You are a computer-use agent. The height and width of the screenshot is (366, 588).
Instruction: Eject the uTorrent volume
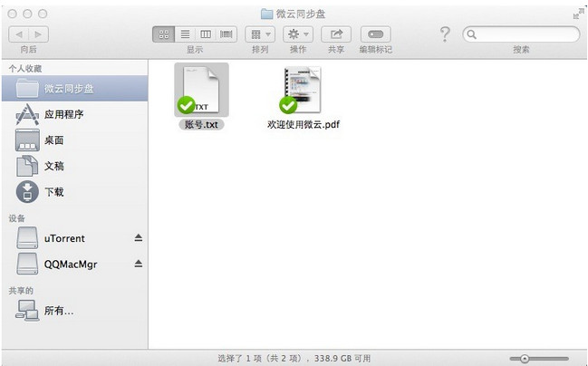pyautogui.click(x=139, y=237)
